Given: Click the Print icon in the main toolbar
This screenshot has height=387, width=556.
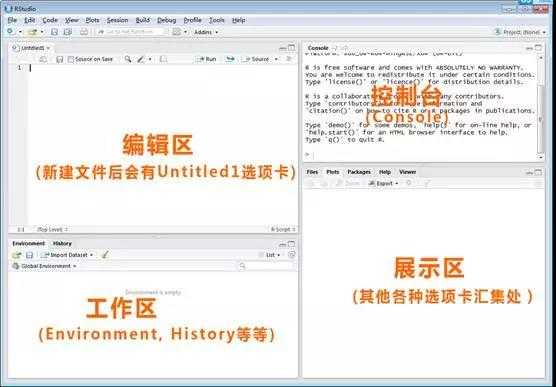Looking at the screenshot, I should (84, 32).
